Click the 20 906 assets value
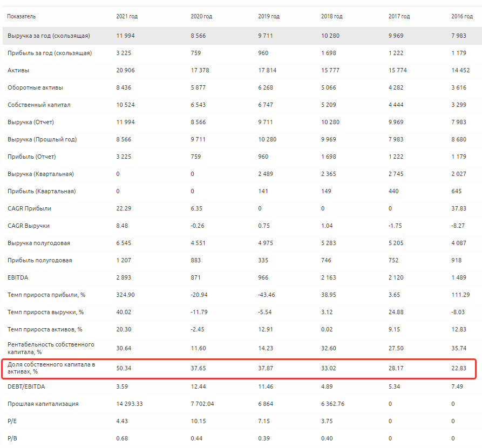 pyautogui.click(x=125, y=70)
